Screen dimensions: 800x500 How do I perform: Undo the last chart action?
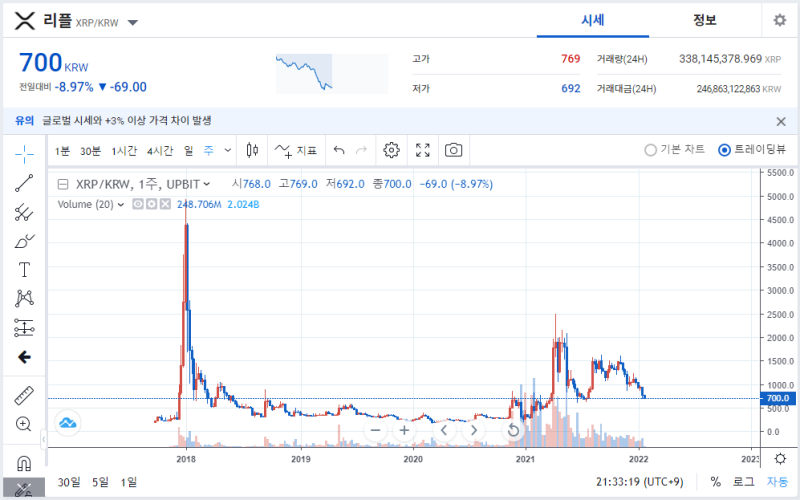339,150
